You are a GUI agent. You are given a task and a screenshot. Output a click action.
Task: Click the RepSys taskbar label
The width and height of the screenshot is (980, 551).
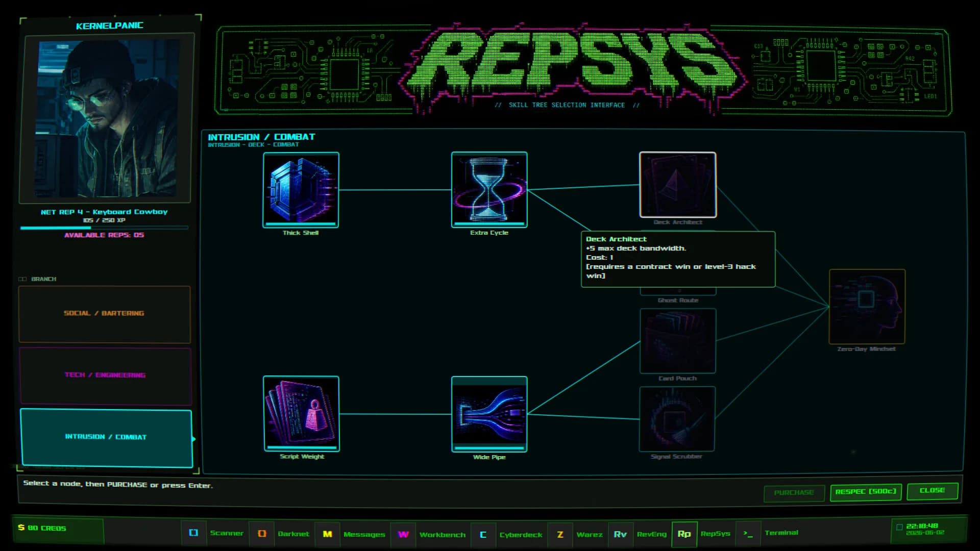[x=716, y=534]
